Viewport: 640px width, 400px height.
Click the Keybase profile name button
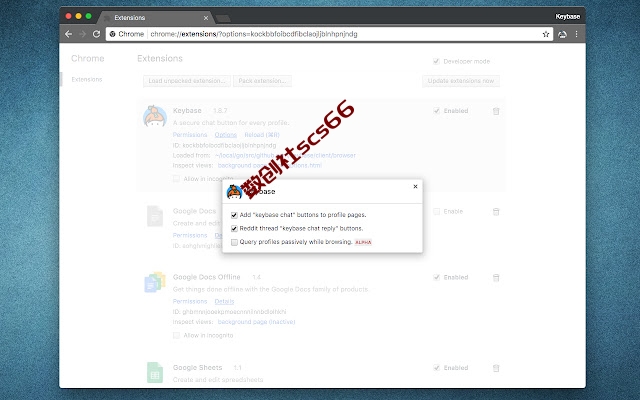(x=567, y=16)
